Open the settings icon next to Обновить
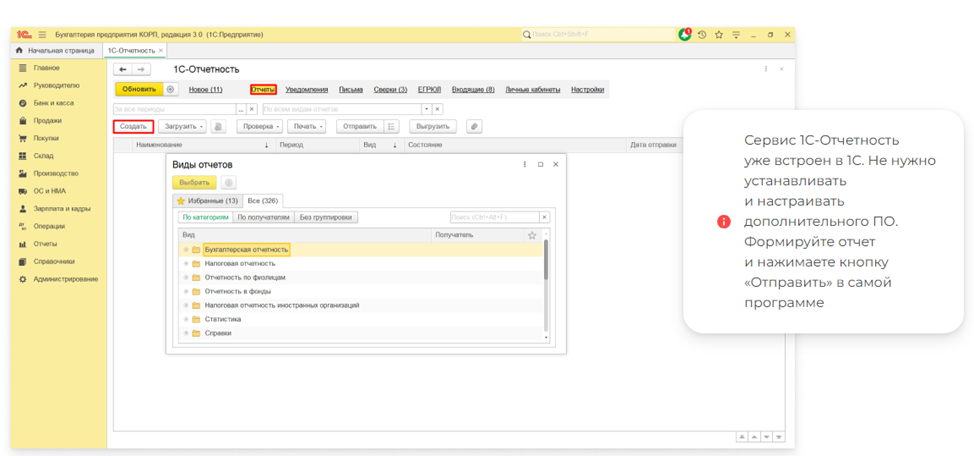974x456 pixels. [170, 89]
